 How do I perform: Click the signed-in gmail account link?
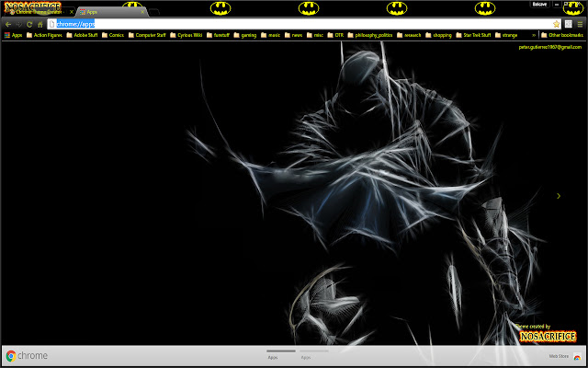(549, 47)
